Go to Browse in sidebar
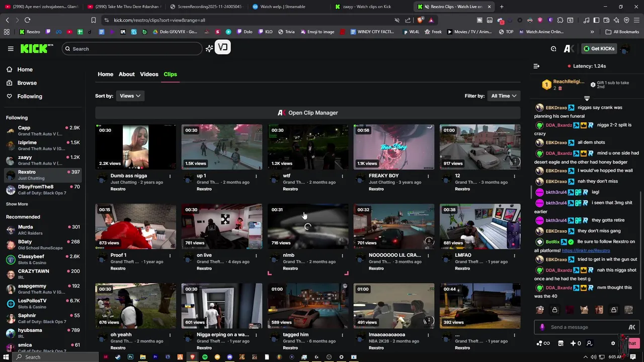The height and width of the screenshot is (362, 644). coord(27,83)
